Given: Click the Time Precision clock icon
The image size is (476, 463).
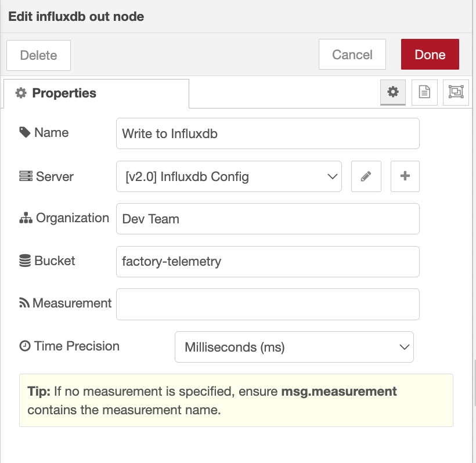Looking at the screenshot, I should [x=25, y=346].
